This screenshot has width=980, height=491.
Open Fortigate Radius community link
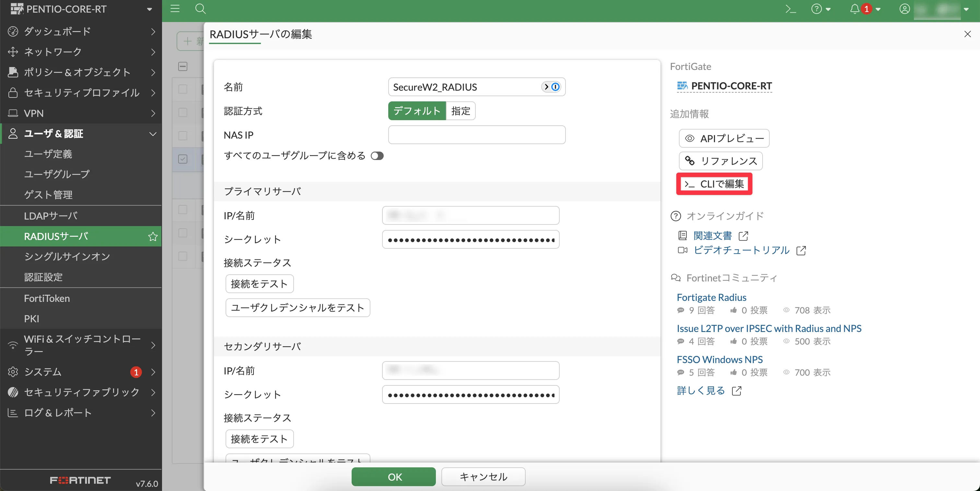tap(711, 297)
